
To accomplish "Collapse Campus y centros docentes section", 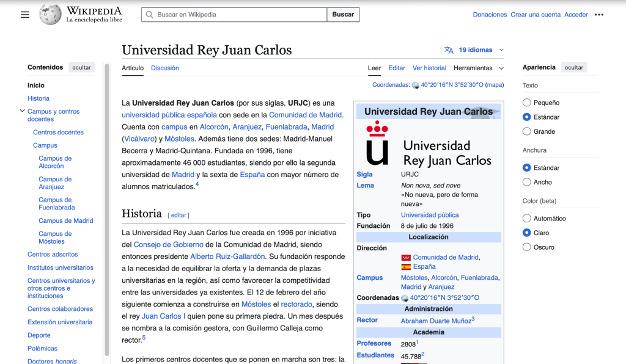I will 23,111.
